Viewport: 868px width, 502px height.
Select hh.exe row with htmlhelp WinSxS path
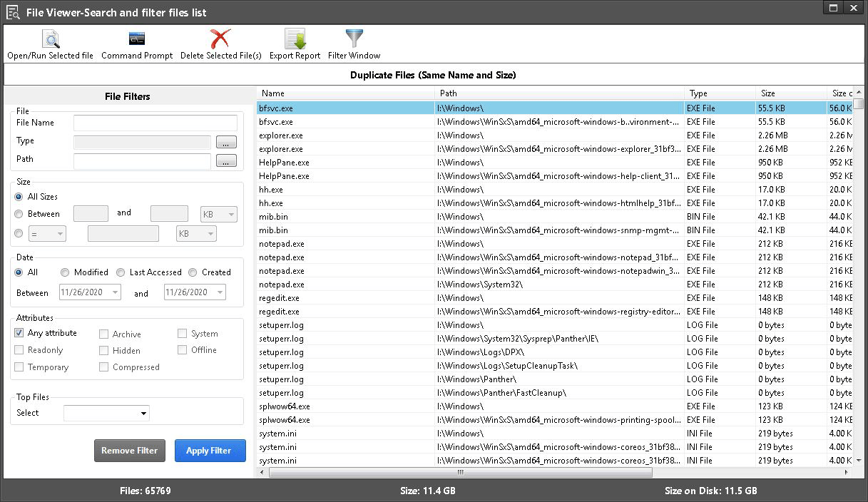pyautogui.click(x=555, y=203)
